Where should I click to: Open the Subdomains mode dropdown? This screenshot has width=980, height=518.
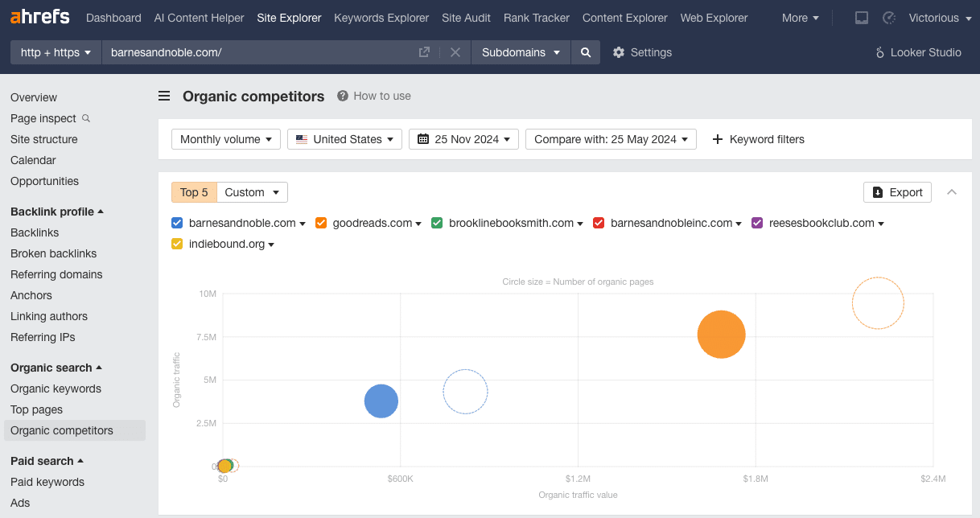click(x=521, y=52)
